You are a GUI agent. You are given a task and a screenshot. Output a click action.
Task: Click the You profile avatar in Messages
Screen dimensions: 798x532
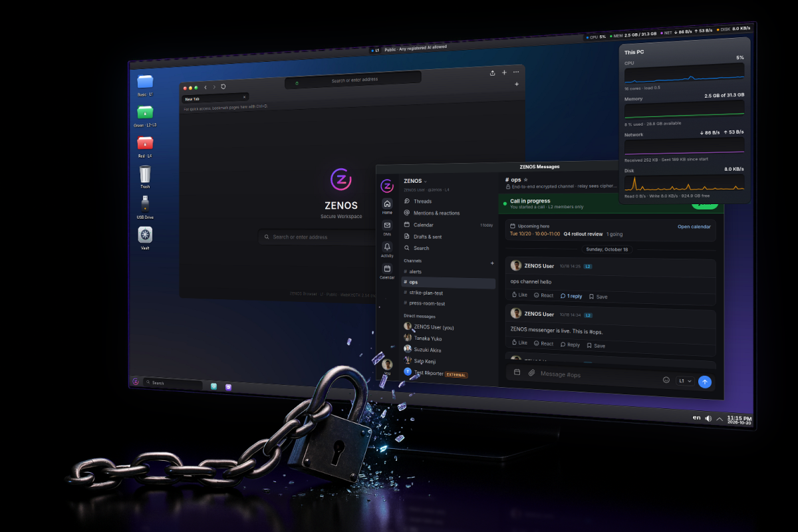tap(387, 365)
